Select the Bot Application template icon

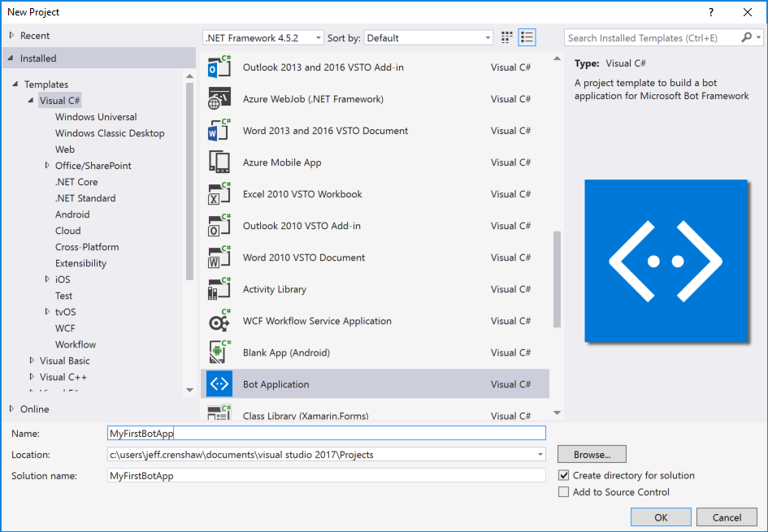click(219, 384)
